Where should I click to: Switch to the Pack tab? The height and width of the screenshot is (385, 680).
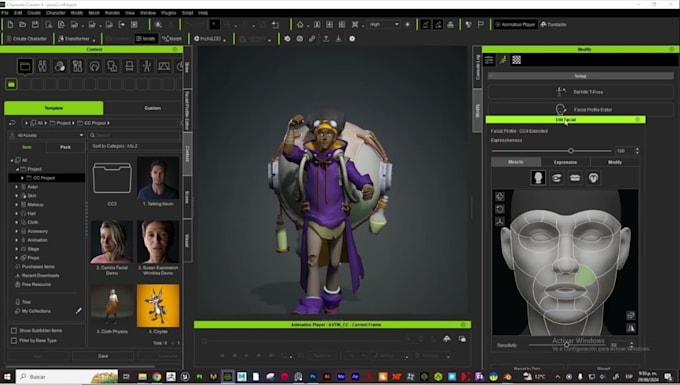pos(65,147)
